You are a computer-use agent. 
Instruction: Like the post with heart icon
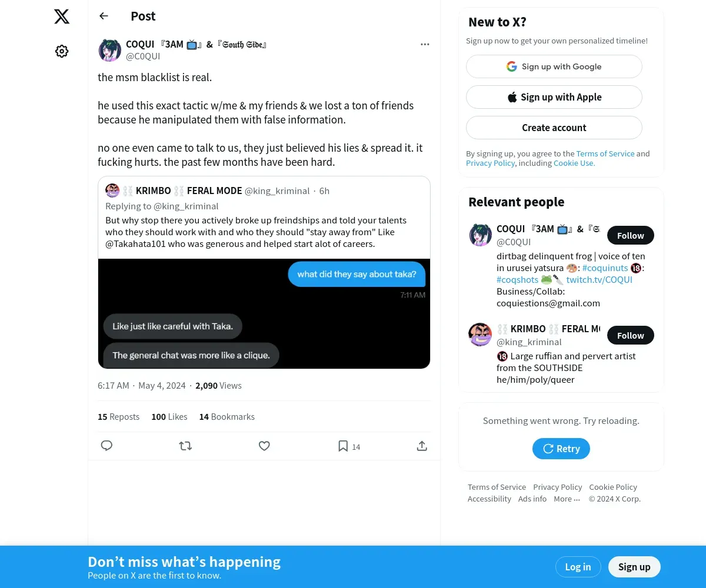coord(264,446)
